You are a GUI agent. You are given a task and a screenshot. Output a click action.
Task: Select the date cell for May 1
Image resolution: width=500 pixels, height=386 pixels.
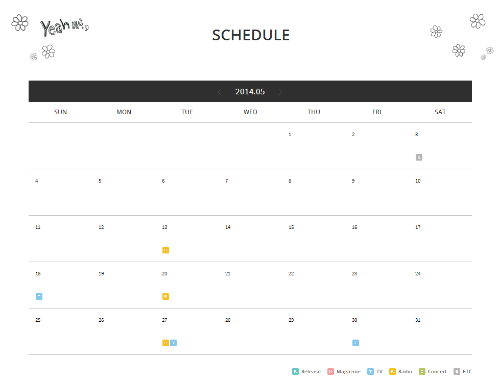click(314, 146)
